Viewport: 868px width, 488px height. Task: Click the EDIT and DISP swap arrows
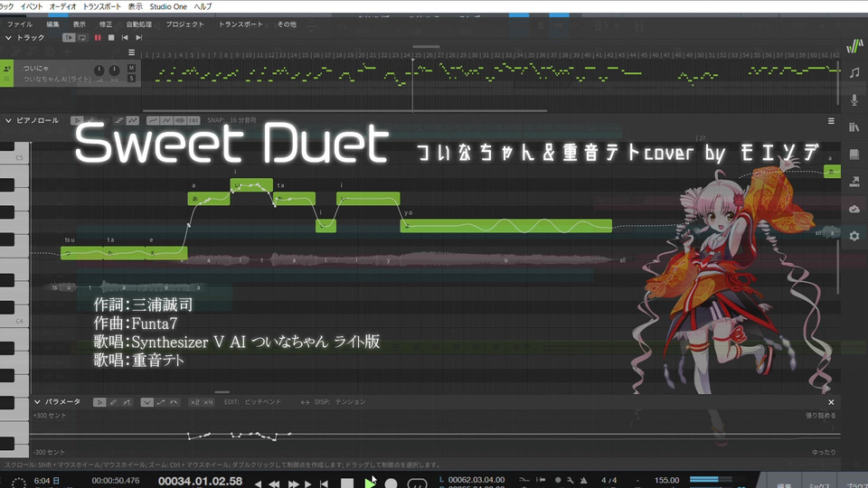pos(305,402)
